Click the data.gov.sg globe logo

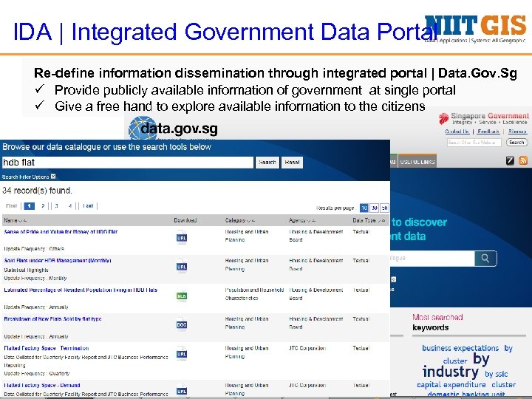pos(143,129)
